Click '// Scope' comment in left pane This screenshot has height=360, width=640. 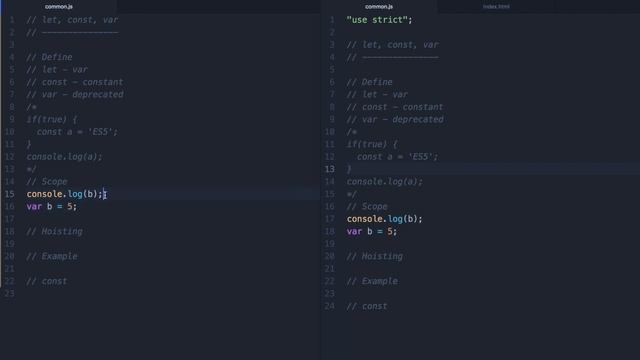click(47, 182)
